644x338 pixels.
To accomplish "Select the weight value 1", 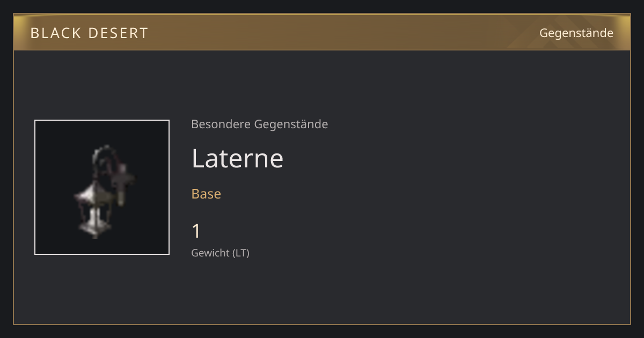I will pyautogui.click(x=196, y=231).
